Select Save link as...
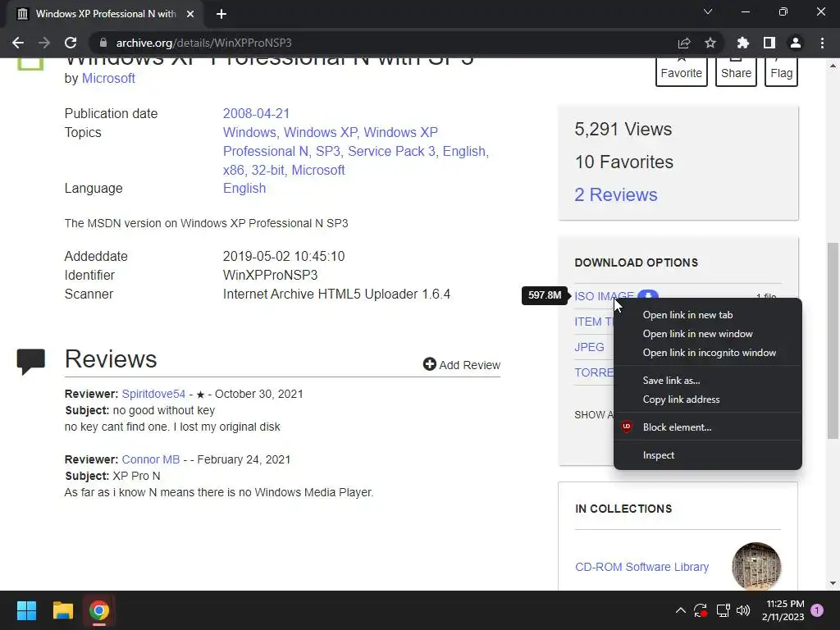The height and width of the screenshot is (630, 840). (x=707, y=381)
